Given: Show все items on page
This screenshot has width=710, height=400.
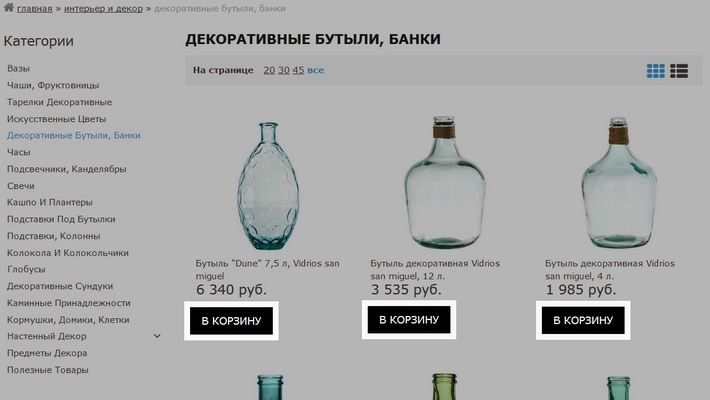Looking at the screenshot, I should click(x=316, y=70).
